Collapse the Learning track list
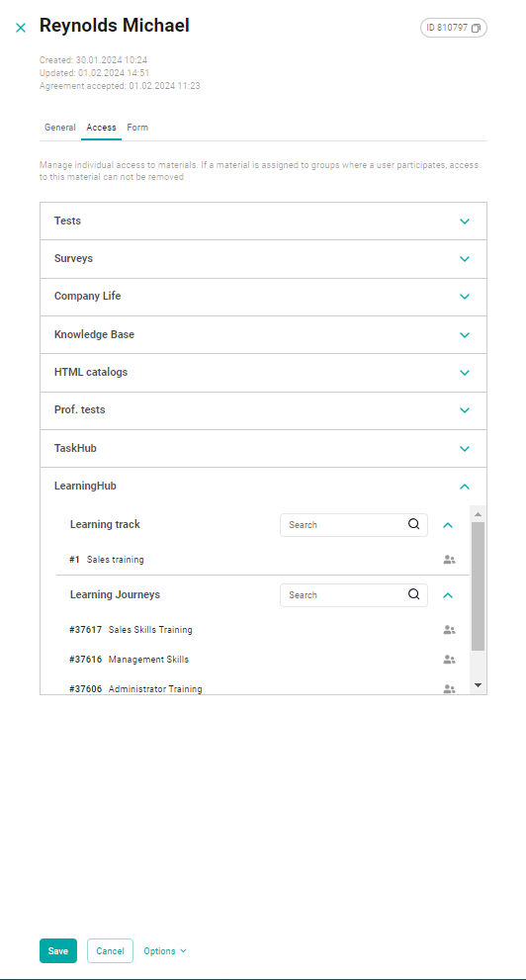 tap(447, 525)
